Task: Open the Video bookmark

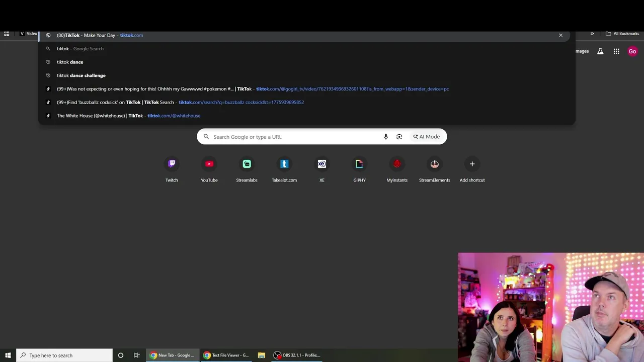Action: (x=28, y=34)
